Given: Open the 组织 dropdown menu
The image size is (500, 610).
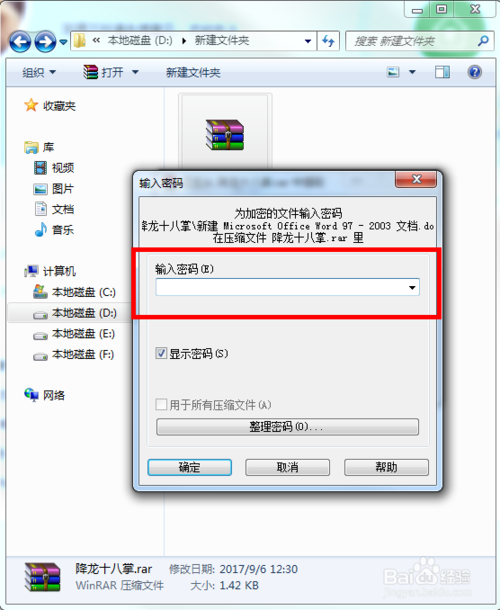Looking at the screenshot, I should [x=39, y=72].
